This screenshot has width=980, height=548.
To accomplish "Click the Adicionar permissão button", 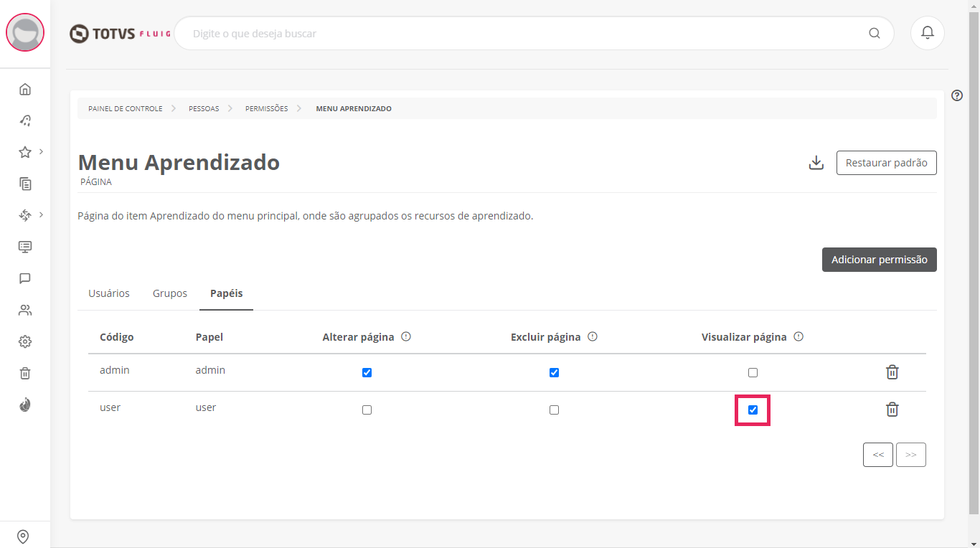I will (879, 260).
